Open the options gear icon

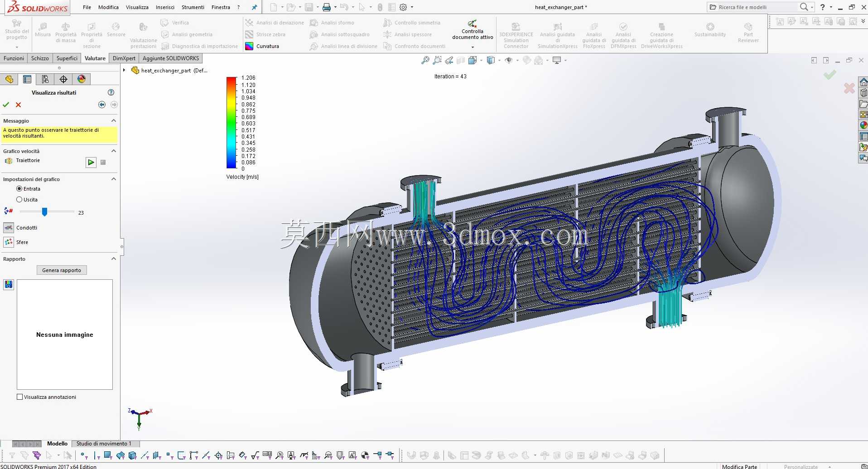[403, 7]
